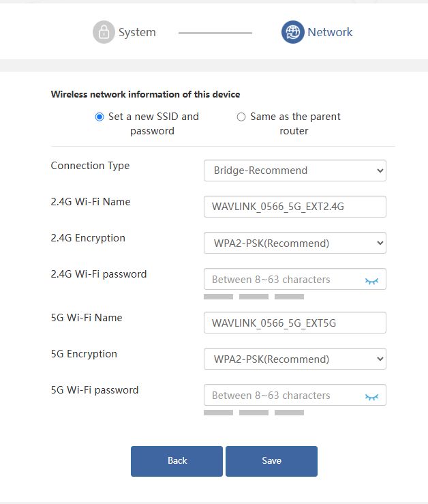The height and width of the screenshot is (504, 428).
Task: Click the Network step label
Action: coord(330,32)
